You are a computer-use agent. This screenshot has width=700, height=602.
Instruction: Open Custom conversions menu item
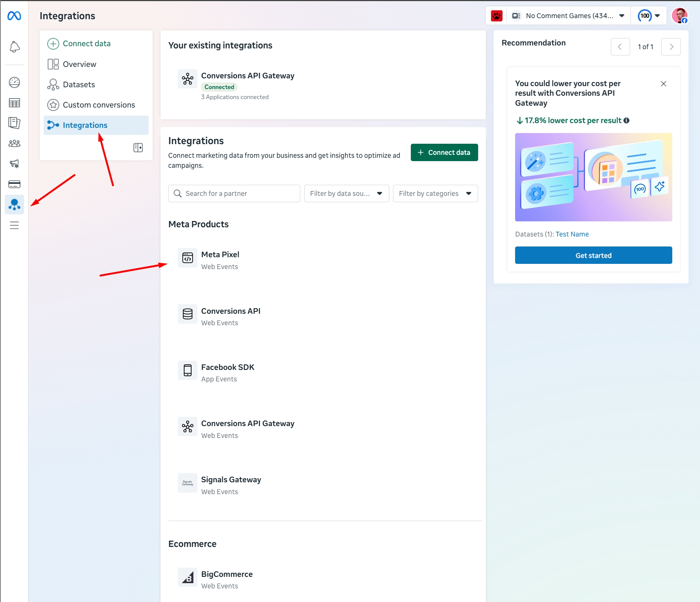[x=96, y=105]
